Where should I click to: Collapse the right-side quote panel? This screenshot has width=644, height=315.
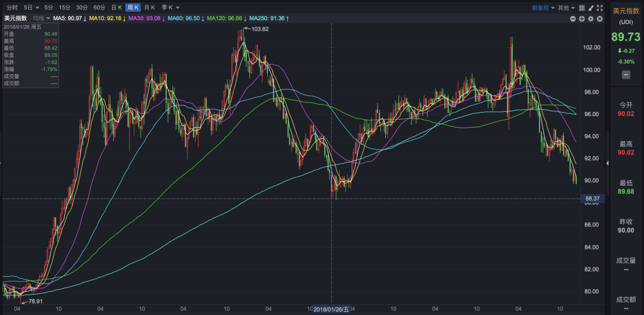tap(607, 163)
